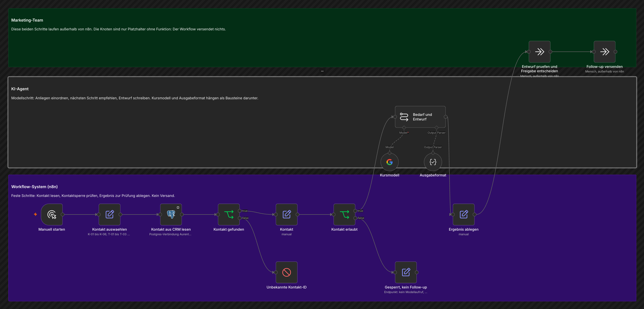This screenshot has width=644, height=309.
Task: Open the Bedarf und Entwurf chain node
Action: pos(420,117)
